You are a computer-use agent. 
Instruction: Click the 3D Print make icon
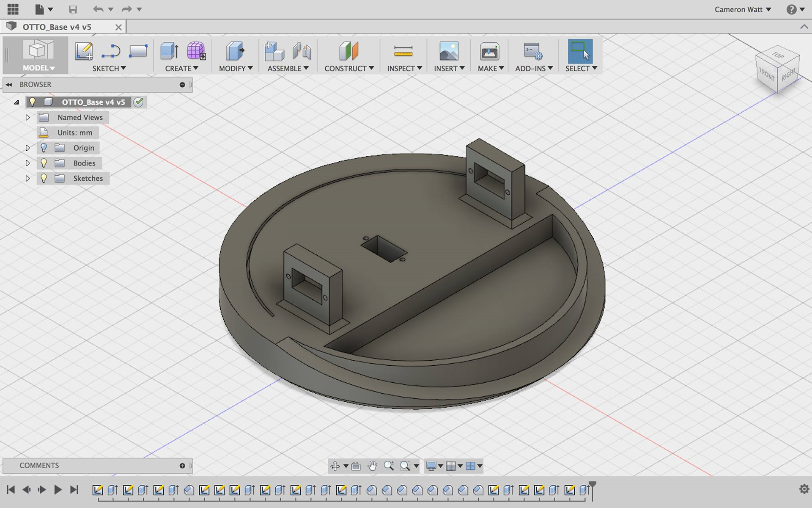489,51
